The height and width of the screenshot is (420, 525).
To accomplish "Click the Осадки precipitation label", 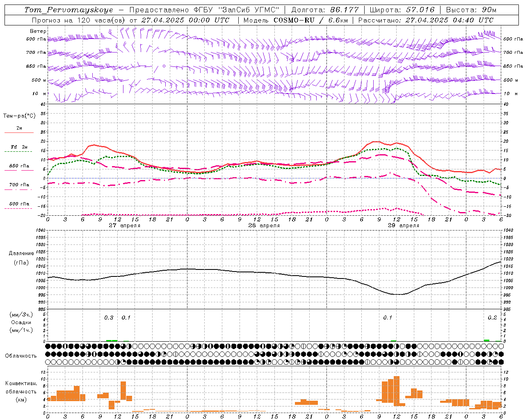I will (x=21, y=323).
